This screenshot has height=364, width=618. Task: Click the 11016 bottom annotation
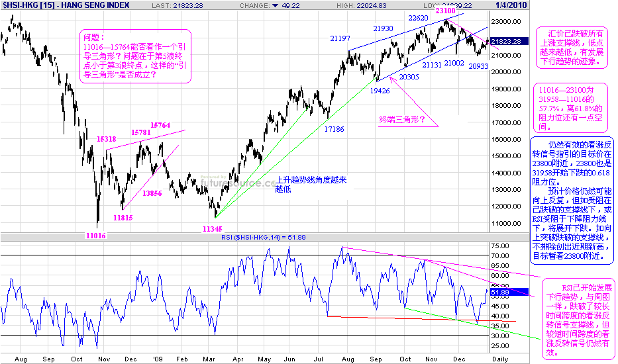tap(96, 236)
